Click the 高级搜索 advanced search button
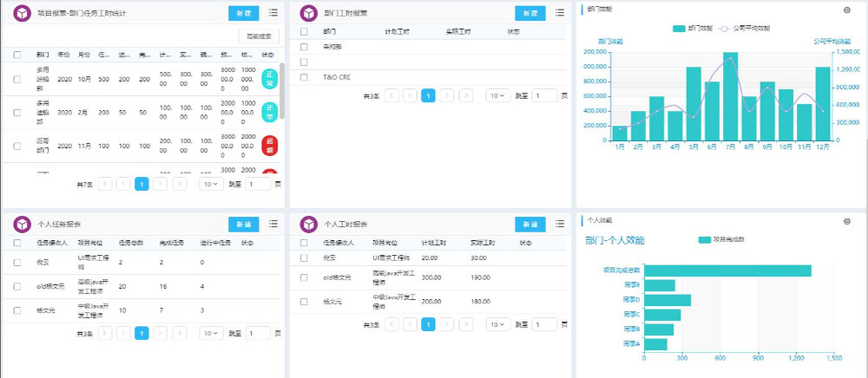 [x=259, y=36]
